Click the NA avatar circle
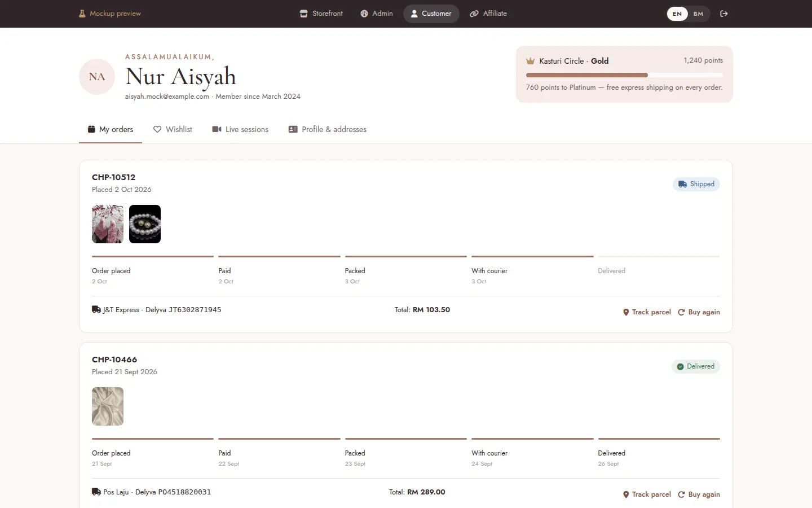Screen dimensions: 812x508 (97, 77)
